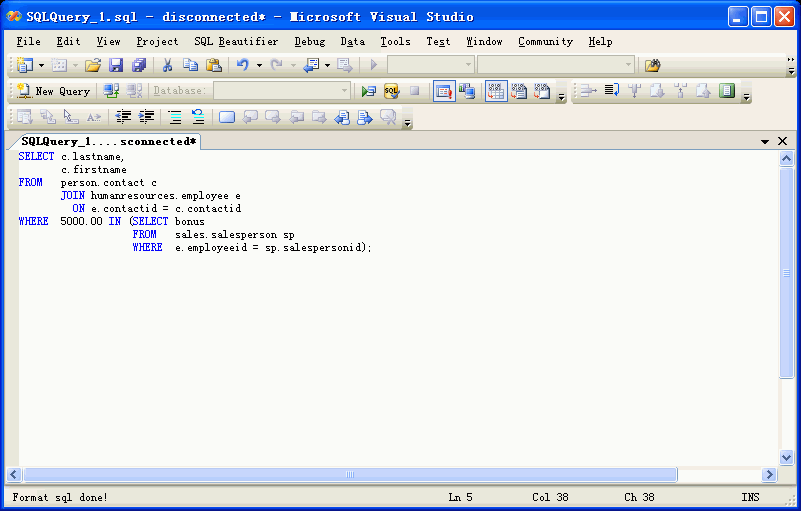Open a file with the folder icon
The image size is (801, 511).
[x=93, y=65]
